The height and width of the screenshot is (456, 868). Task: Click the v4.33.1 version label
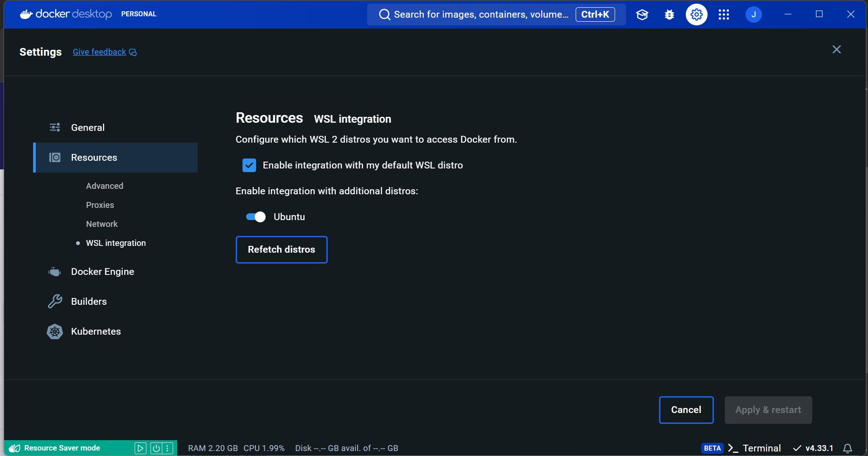820,448
